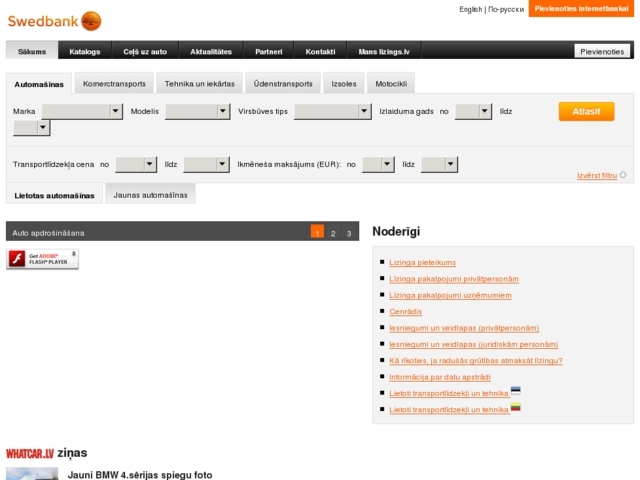The height and width of the screenshot is (480, 640).
Task: Switch language to По-русски
Action: click(506, 9)
